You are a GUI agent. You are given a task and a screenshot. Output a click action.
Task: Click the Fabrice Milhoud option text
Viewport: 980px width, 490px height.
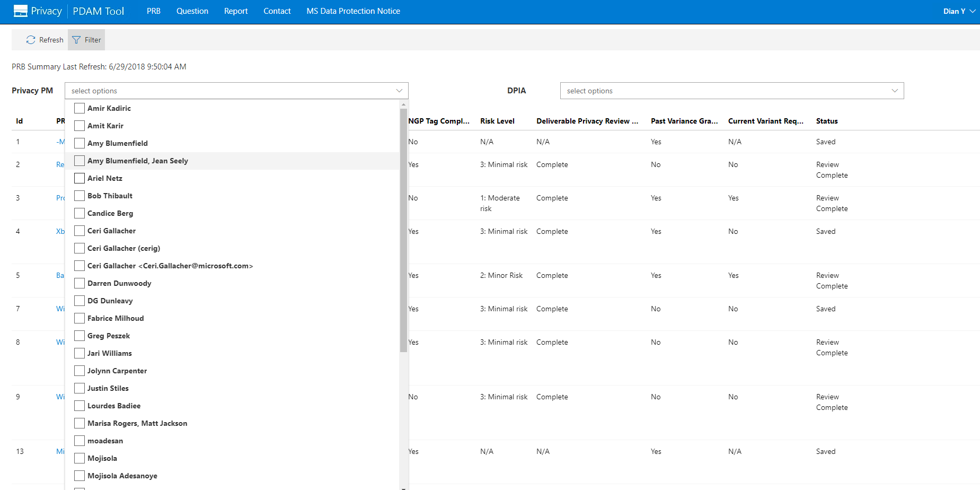tap(116, 318)
